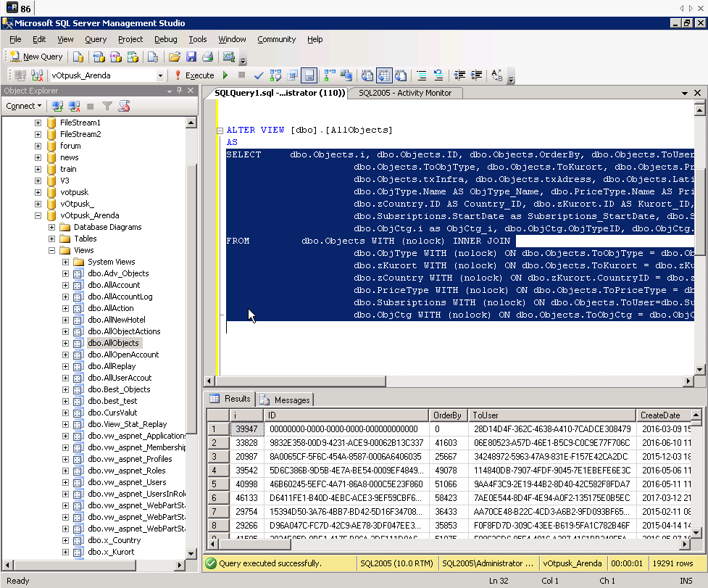Open a Database Engine Query from toolbar
708x588 pixels.
(x=78, y=57)
